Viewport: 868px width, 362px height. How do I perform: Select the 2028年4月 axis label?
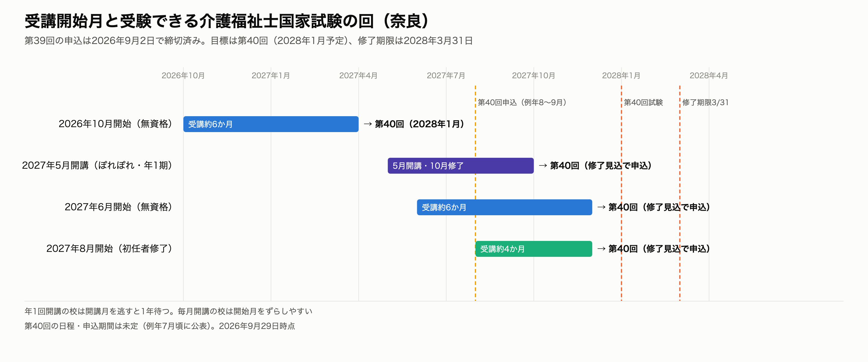(709, 76)
